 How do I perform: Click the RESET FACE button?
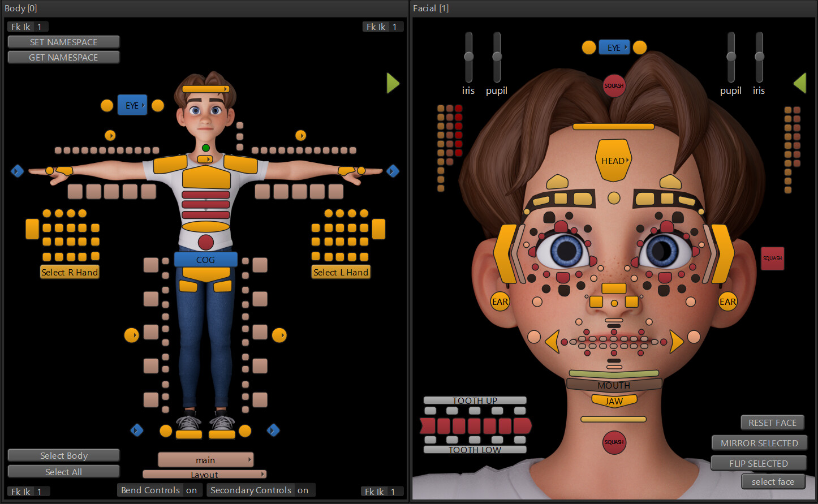click(x=772, y=422)
